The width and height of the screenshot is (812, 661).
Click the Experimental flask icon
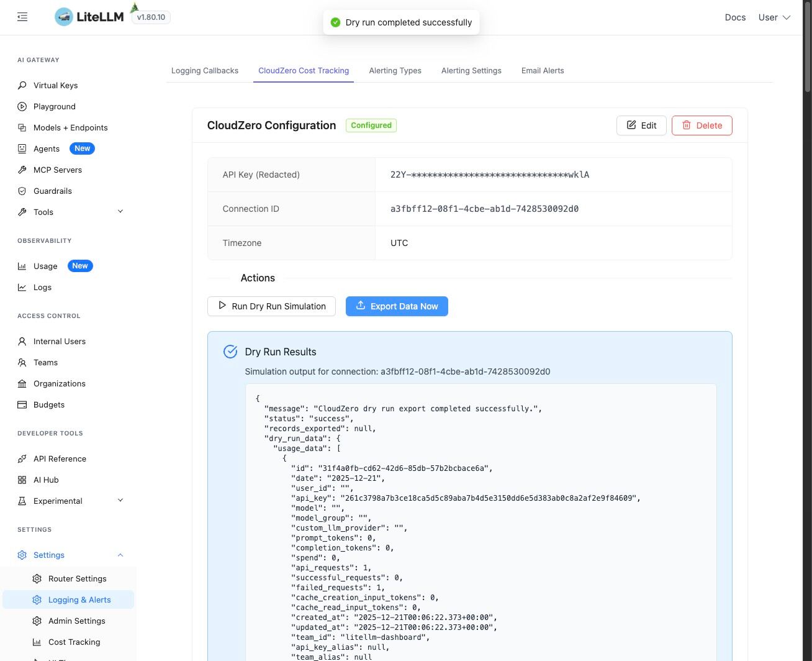pyautogui.click(x=22, y=501)
